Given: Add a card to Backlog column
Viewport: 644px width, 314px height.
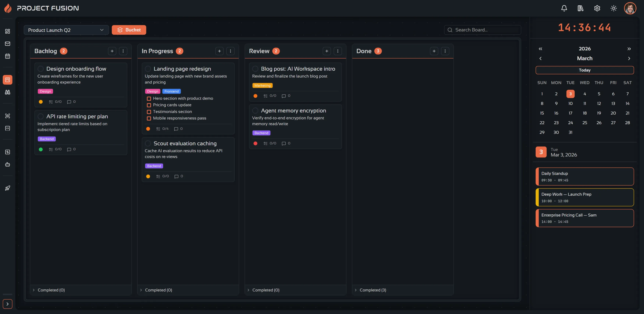Looking at the screenshot, I should (112, 51).
